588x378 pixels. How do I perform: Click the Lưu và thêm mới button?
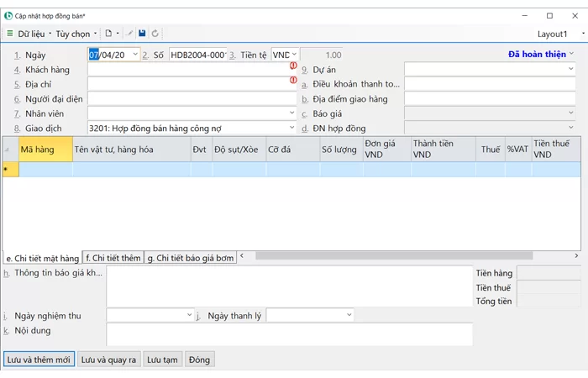point(39,360)
